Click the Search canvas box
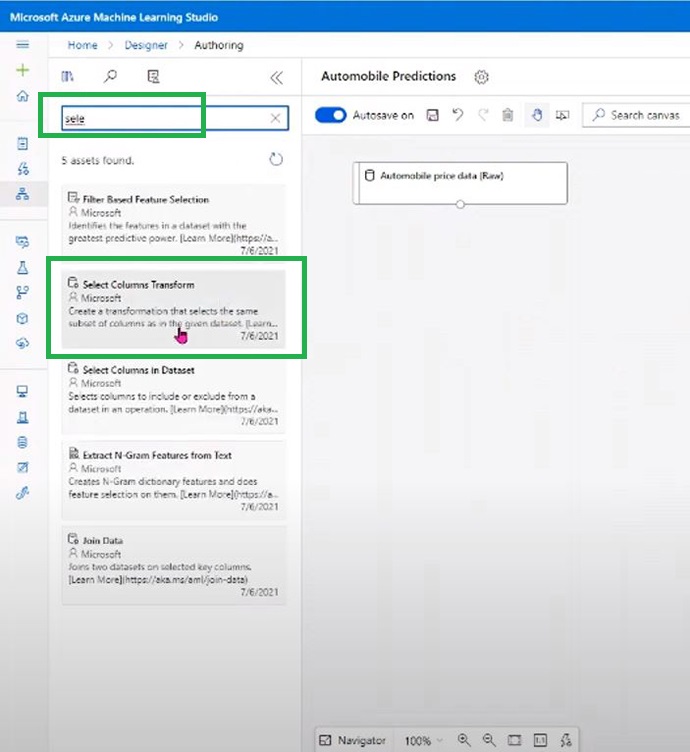 point(636,115)
